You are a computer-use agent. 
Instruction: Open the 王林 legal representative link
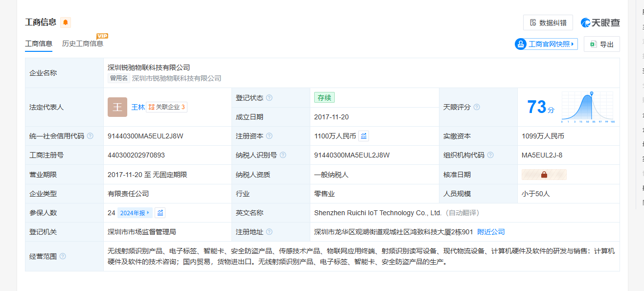coord(138,107)
